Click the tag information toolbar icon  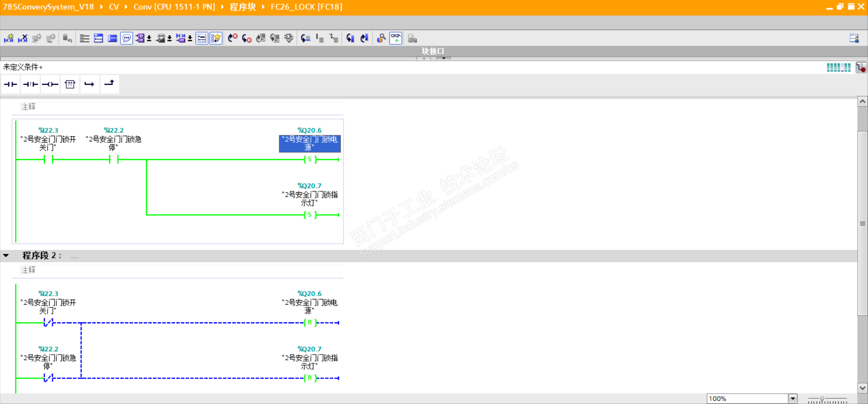coord(160,38)
